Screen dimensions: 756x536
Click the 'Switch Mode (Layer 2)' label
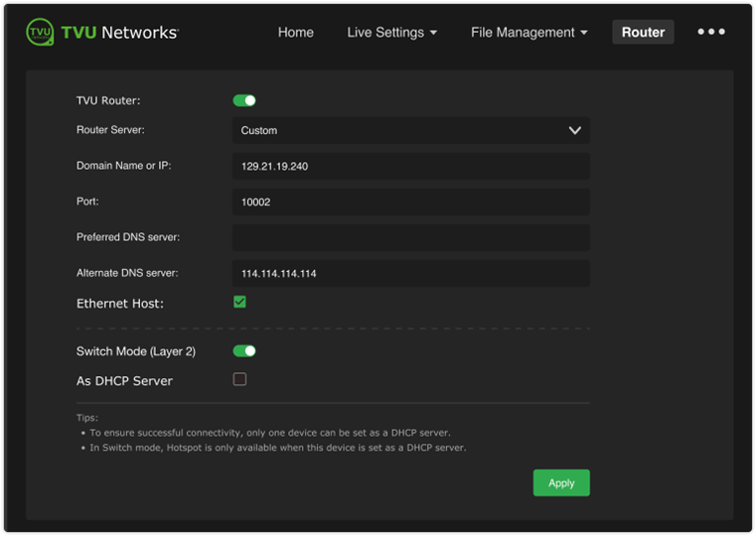[x=136, y=351]
